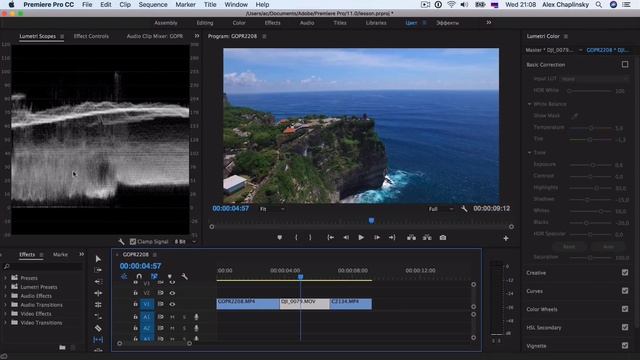Image resolution: width=640 pixels, height=360 pixels.
Task: Expand the Video Transitions folder
Action: point(5,322)
